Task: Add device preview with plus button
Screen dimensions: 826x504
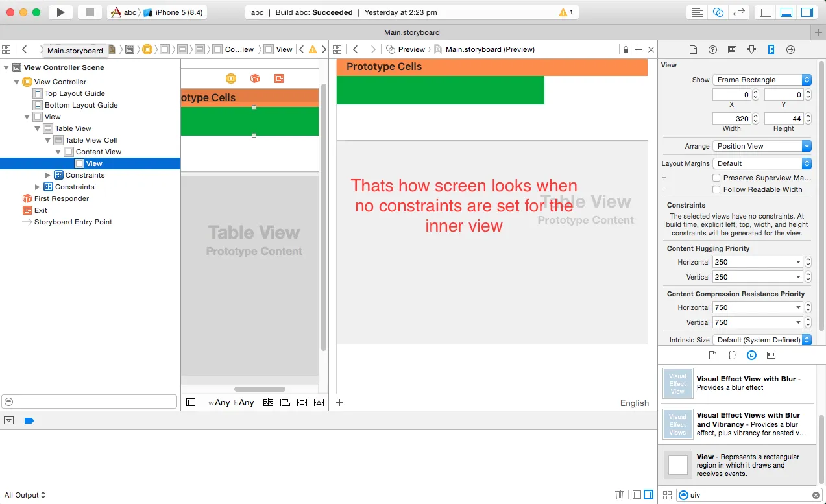Action: [339, 402]
